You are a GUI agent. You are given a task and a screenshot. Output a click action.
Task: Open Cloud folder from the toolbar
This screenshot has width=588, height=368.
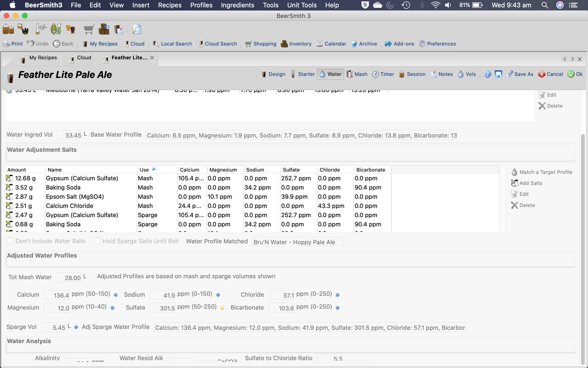point(133,44)
